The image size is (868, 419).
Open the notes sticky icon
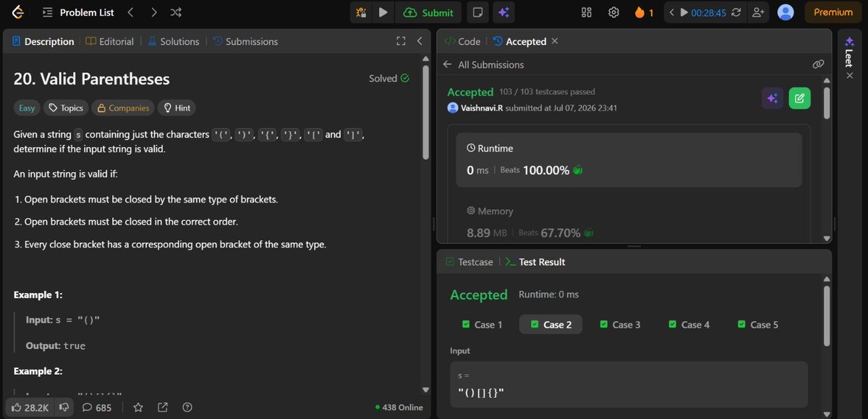click(477, 12)
